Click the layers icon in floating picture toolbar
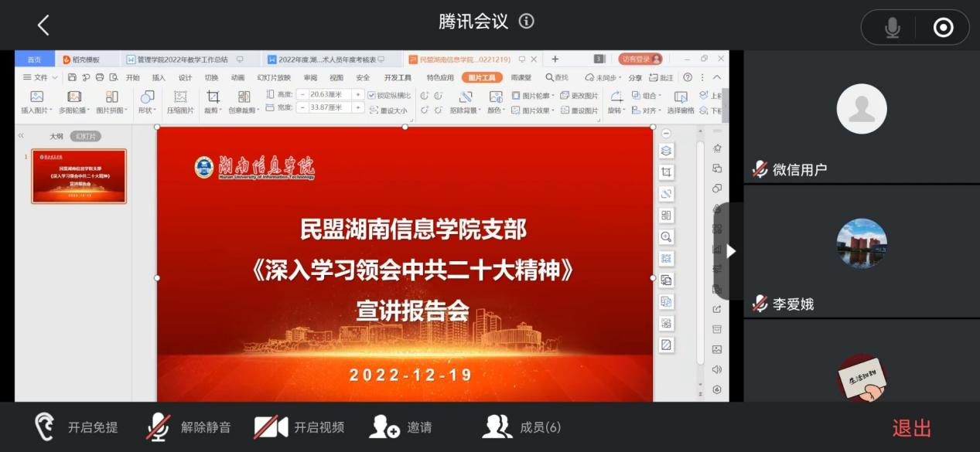980x452 pixels. (666, 151)
